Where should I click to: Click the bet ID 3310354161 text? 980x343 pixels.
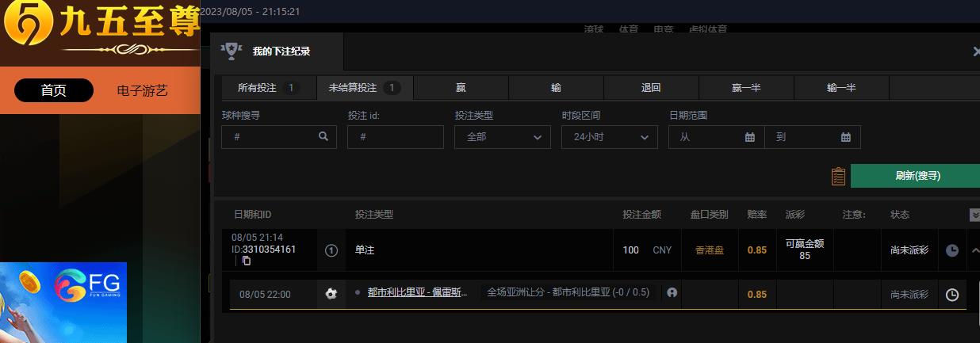pos(269,250)
